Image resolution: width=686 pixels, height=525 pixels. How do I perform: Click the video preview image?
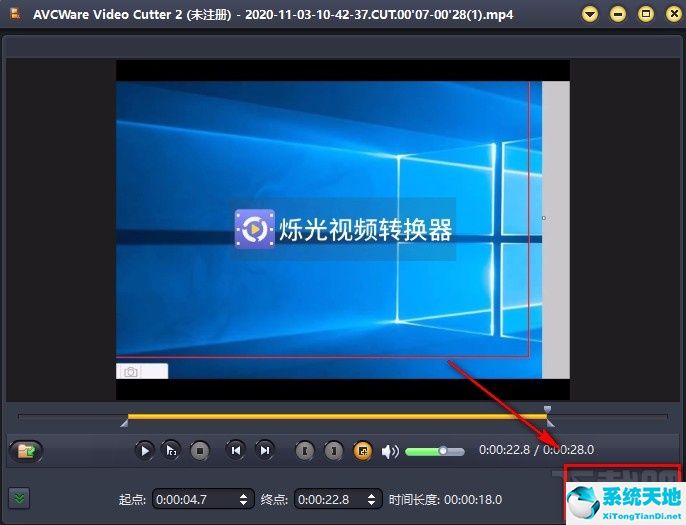pos(343,230)
